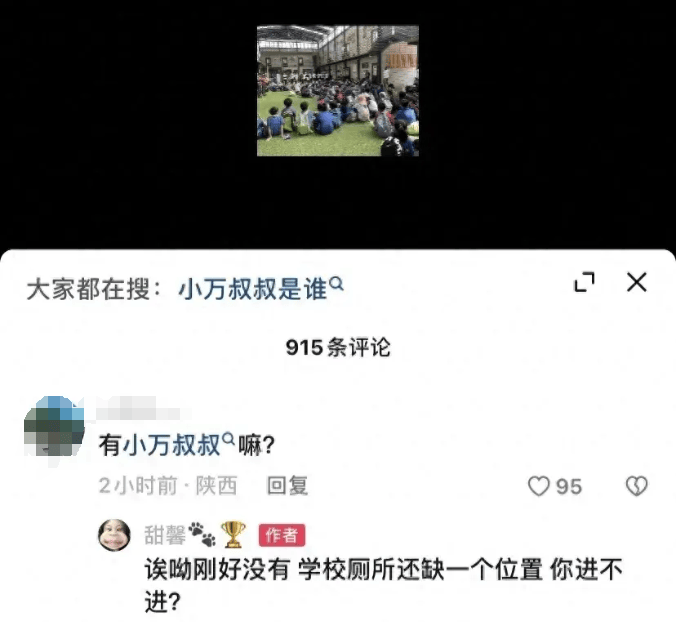
Task: Tap the blurred commenter username
Action: coord(139,408)
